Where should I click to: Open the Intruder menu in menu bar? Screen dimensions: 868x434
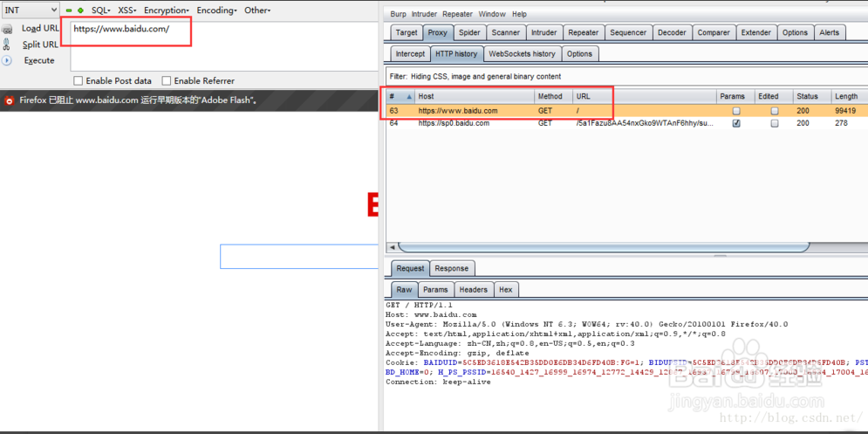[x=424, y=14]
